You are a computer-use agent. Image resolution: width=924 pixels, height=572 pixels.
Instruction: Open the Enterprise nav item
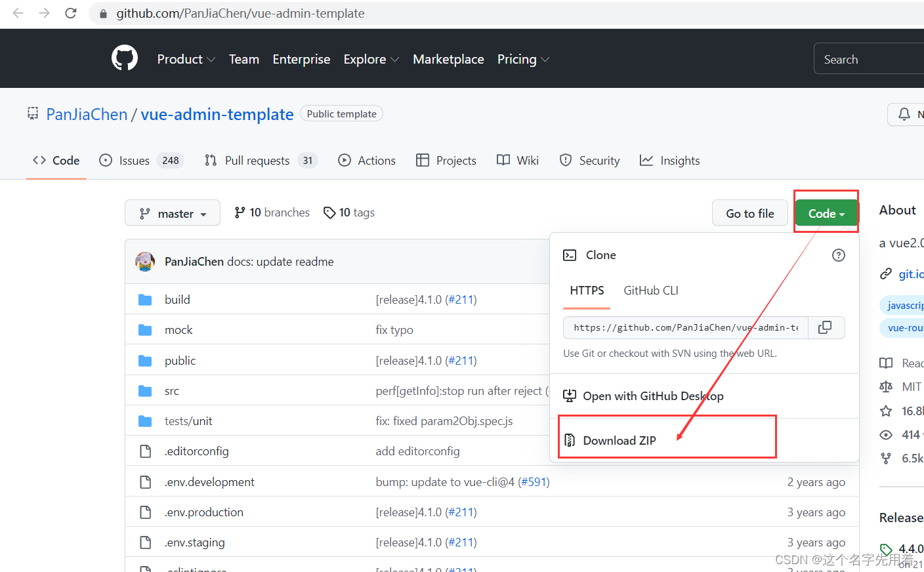click(301, 59)
